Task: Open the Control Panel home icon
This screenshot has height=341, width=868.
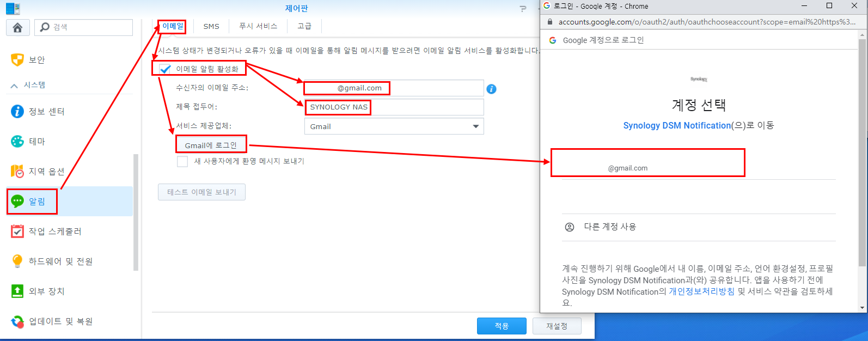Action: coord(17,27)
